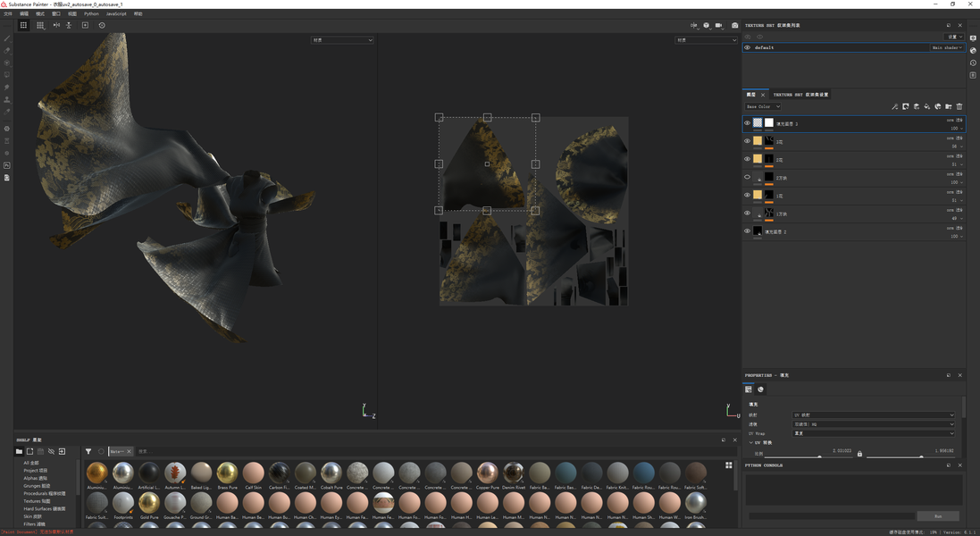
Task: Collapse the UV transformation section expander
Action: (750, 443)
